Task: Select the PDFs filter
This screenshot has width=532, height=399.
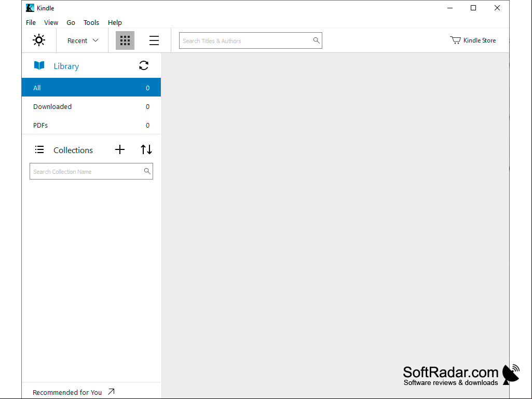Action: [x=91, y=125]
